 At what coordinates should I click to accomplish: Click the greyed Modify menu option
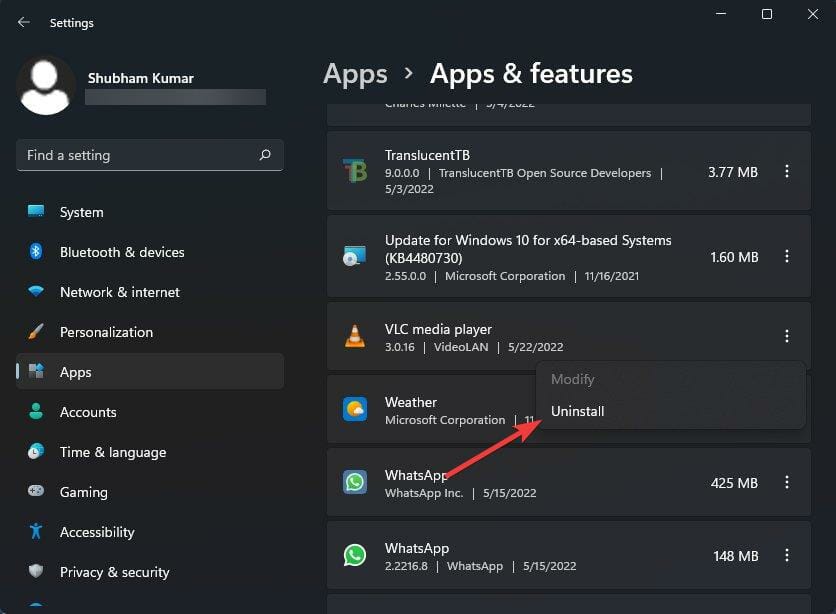(x=671, y=379)
